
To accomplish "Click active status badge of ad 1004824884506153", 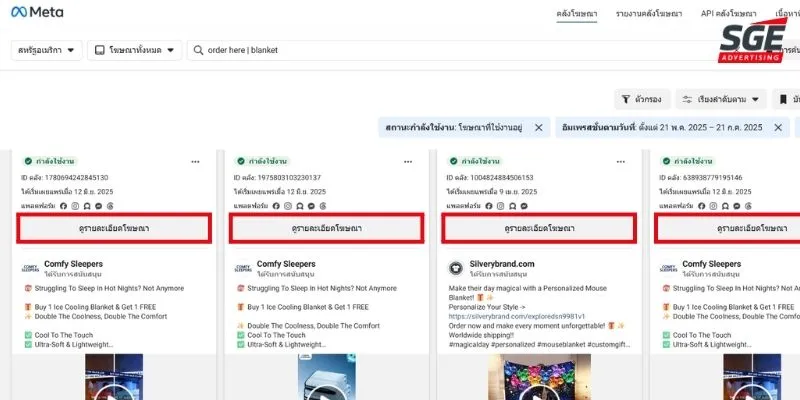I will [476, 161].
